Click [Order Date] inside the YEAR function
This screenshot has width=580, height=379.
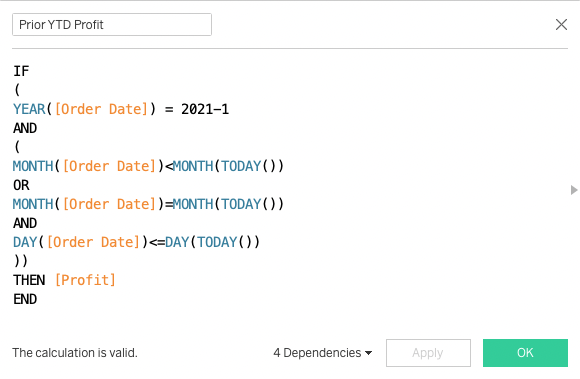point(101,109)
